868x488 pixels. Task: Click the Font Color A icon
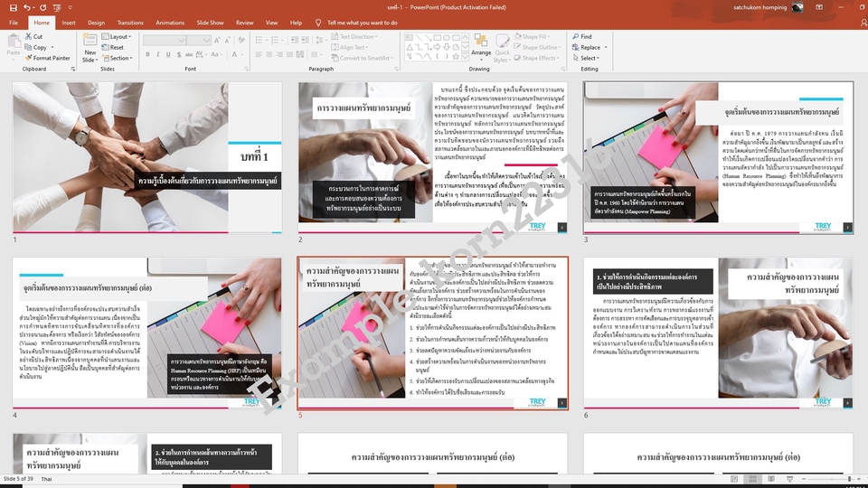235,55
